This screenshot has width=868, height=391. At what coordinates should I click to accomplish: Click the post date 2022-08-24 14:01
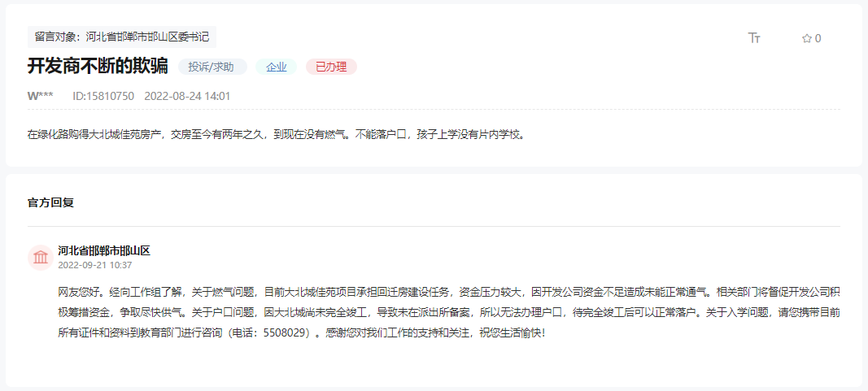pos(187,96)
